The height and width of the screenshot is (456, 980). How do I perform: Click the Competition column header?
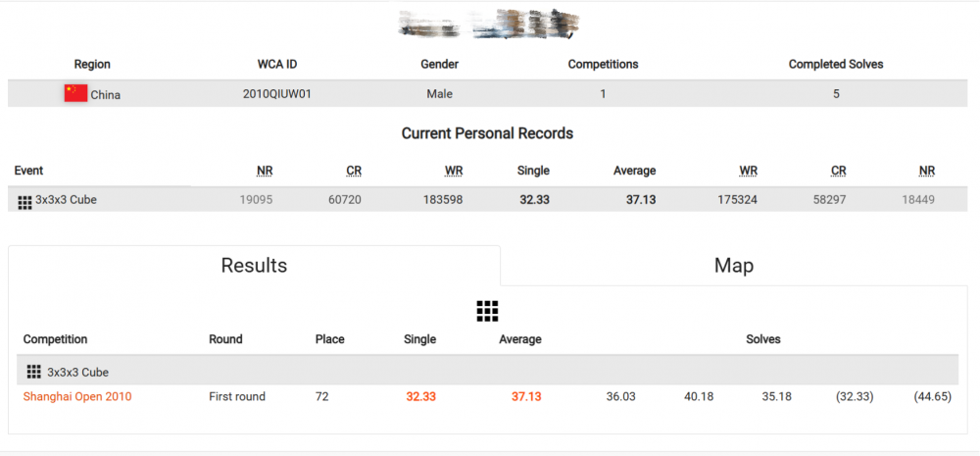(x=55, y=339)
